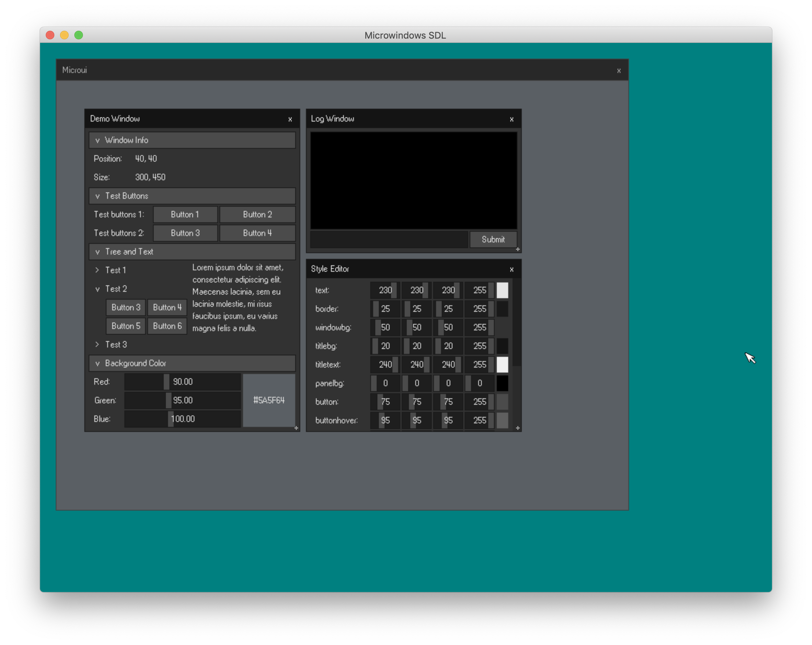Click the buttonhover row color swatch

tap(502, 420)
